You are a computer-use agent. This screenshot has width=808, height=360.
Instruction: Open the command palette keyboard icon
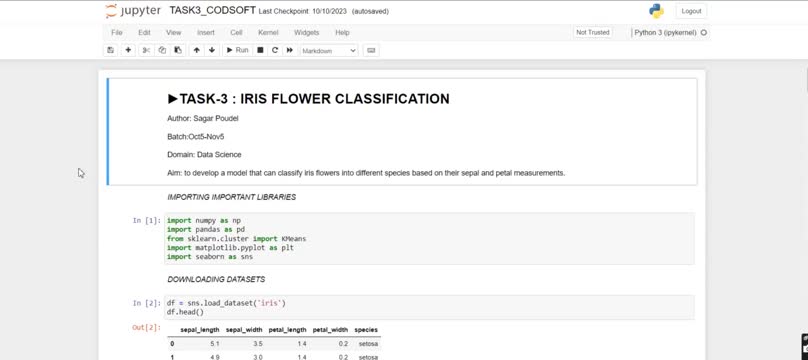pyautogui.click(x=371, y=50)
